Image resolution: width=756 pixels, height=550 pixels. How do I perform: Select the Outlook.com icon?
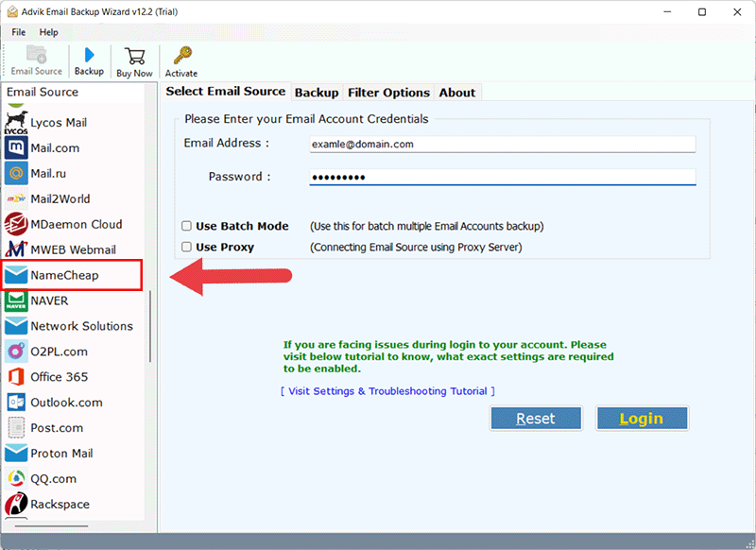pyautogui.click(x=16, y=402)
